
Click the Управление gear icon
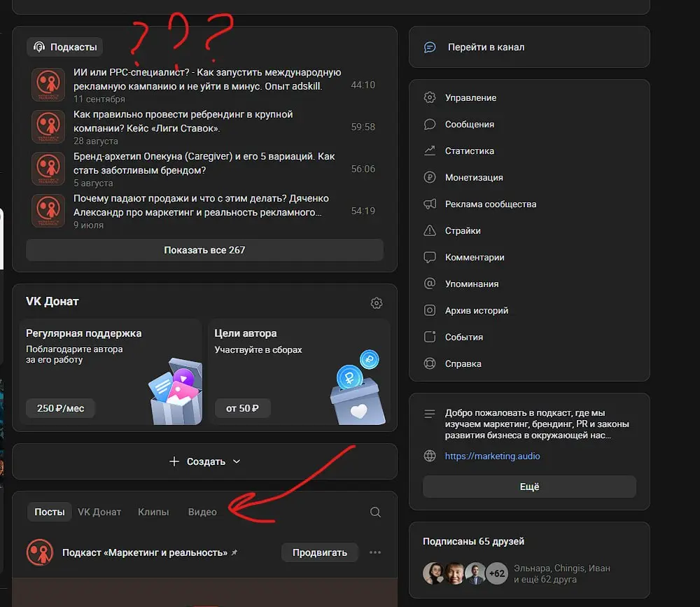430,97
